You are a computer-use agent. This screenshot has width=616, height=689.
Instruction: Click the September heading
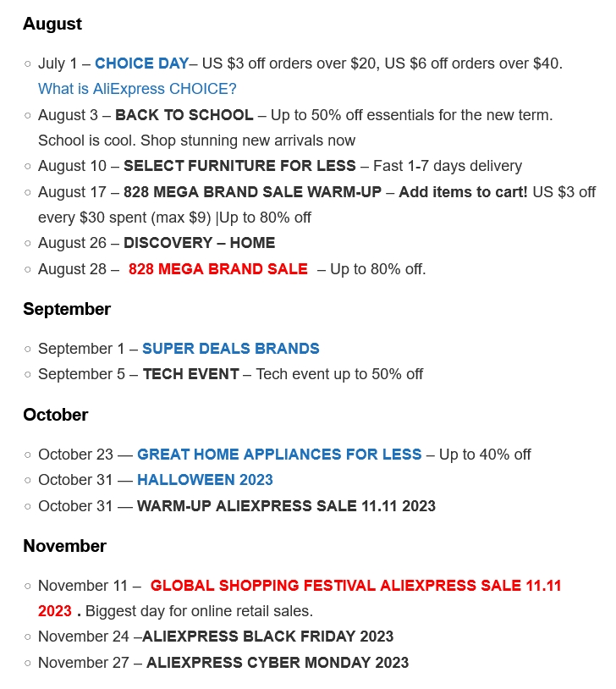coord(67,310)
